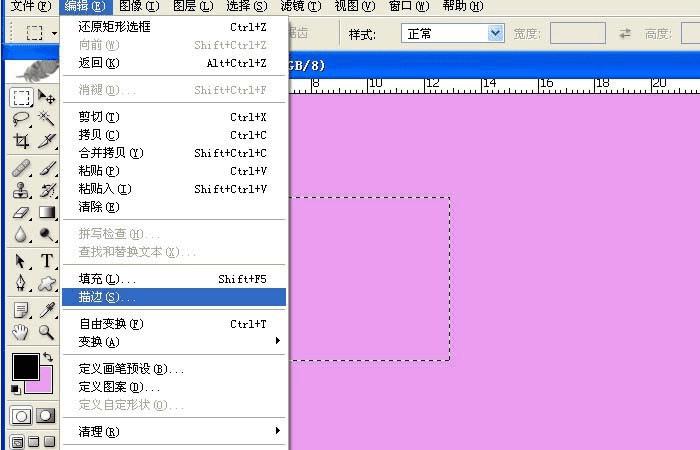Select the Healing Brush tool
Image resolution: width=700 pixels, height=450 pixels.
(21, 168)
